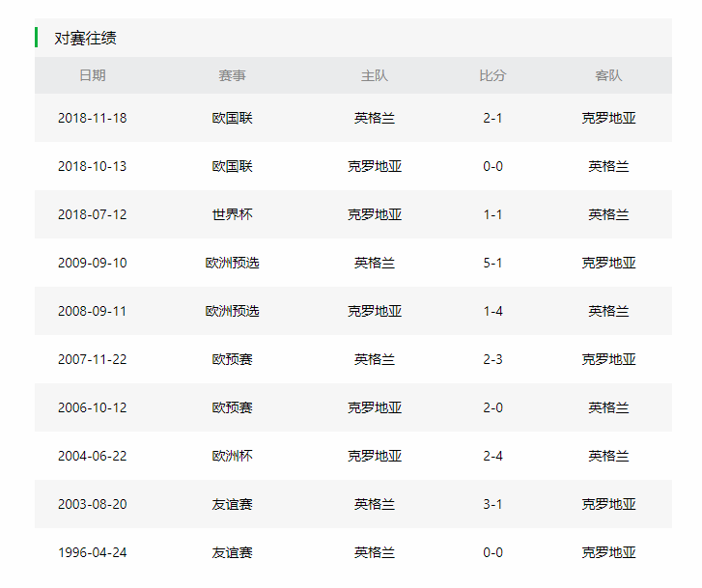The height and width of the screenshot is (588, 702).
Task: Click away team 英格兰 in 世界杯 row
Action: coord(608,214)
